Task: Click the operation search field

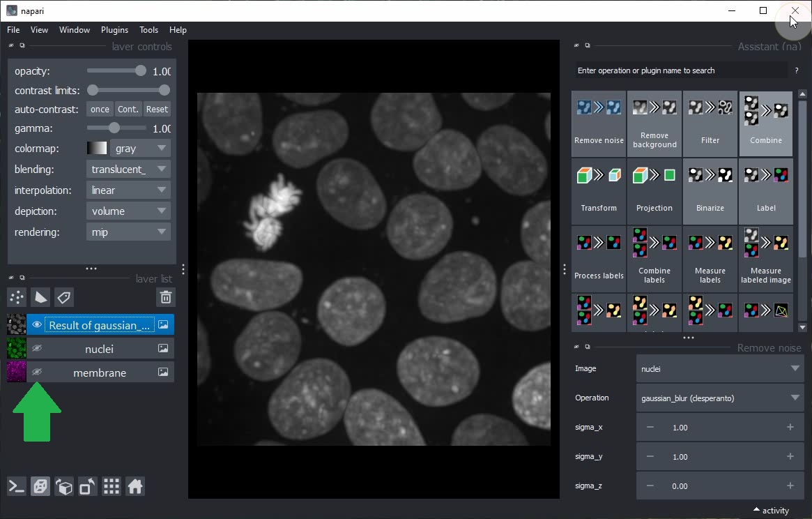Action: [x=680, y=70]
